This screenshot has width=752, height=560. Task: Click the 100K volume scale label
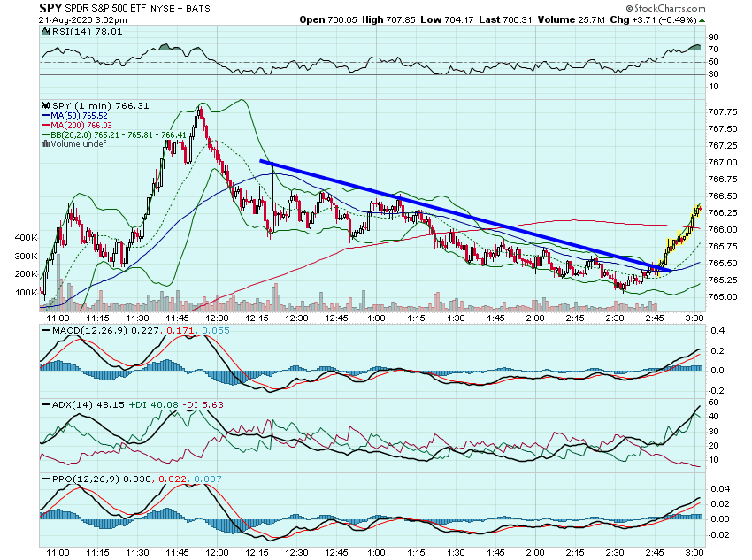pyautogui.click(x=27, y=293)
